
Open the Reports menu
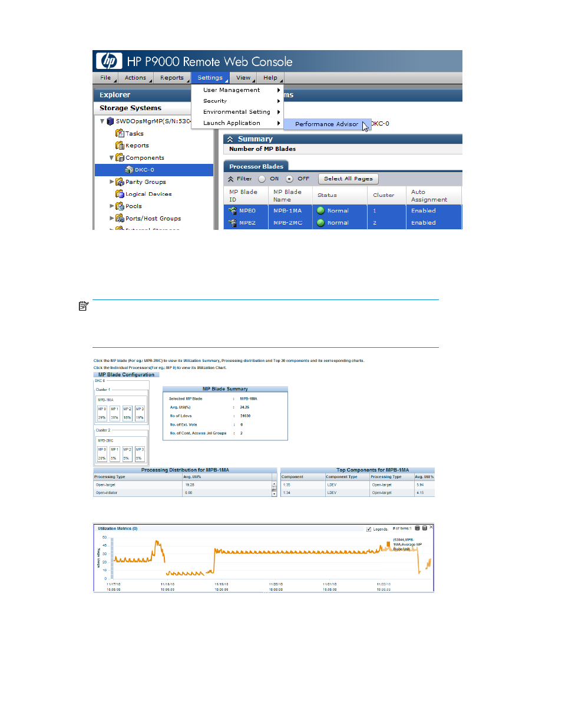coord(173,78)
